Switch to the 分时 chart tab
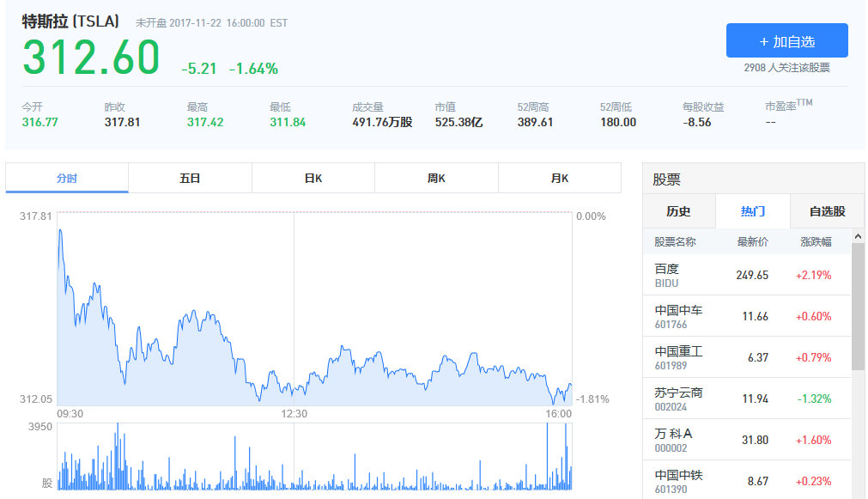The image size is (868, 499). [x=67, y=179]
